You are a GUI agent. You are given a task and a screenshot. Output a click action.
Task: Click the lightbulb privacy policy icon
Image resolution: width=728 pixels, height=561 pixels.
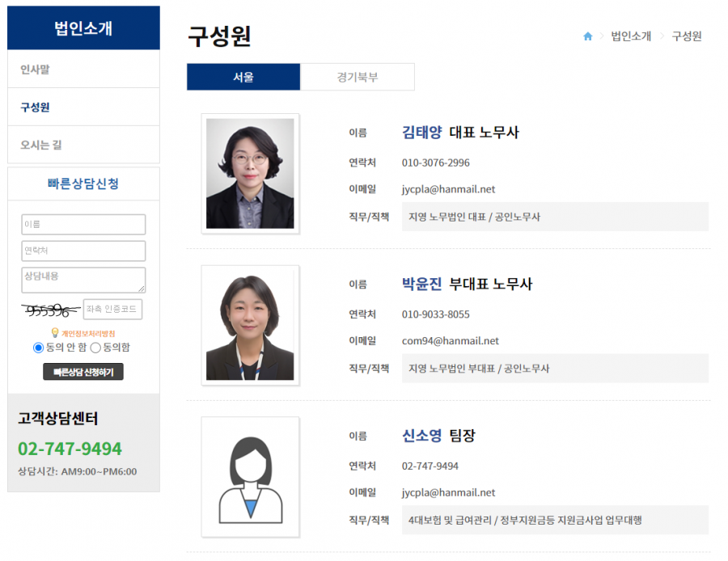pos(55,333)
